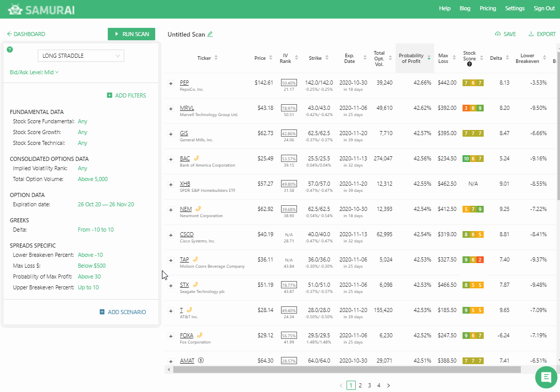Open Settings in the top navigation
The height and width of the screenshot is (392, 560).
tap(515, 8)
